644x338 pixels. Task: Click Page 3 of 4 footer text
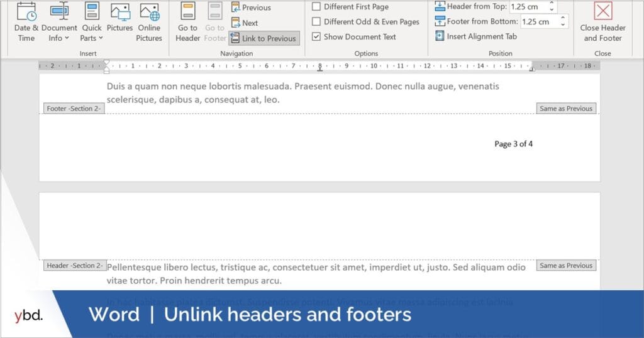click(x=513, y=144)
